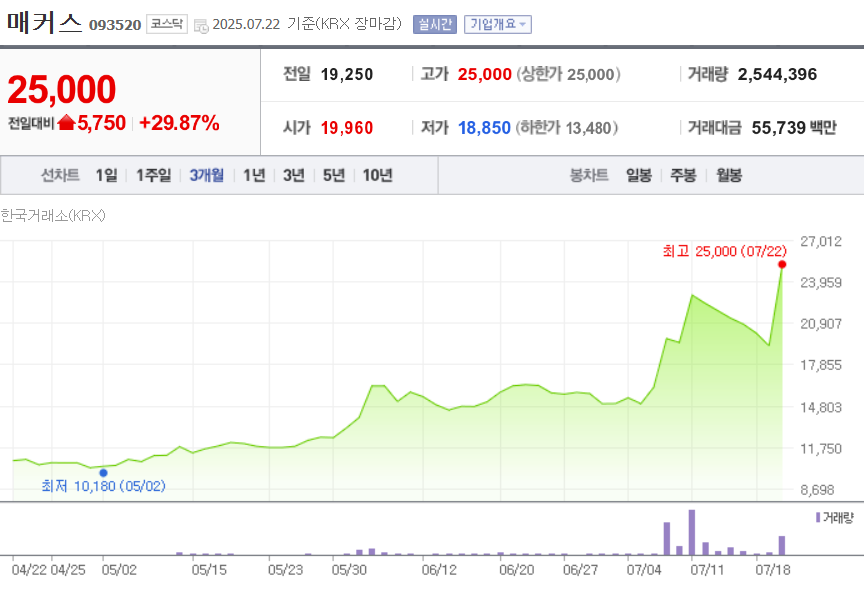Switch to the 월봉 candle chart
The image size is (864, 589).
pos(729,175)
